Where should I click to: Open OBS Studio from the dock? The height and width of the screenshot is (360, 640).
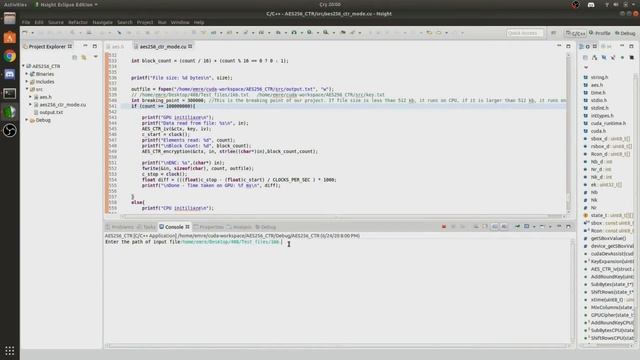click(x=9, y=131)
